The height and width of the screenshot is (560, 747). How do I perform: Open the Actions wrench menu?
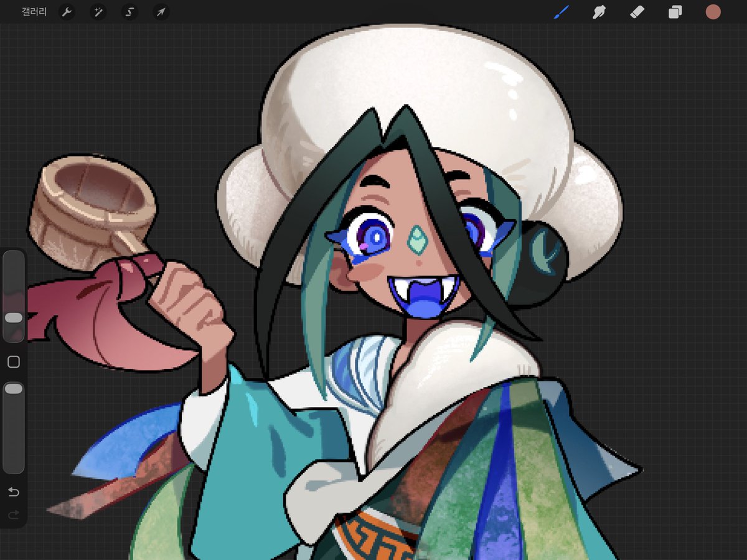tap(67, 12)
